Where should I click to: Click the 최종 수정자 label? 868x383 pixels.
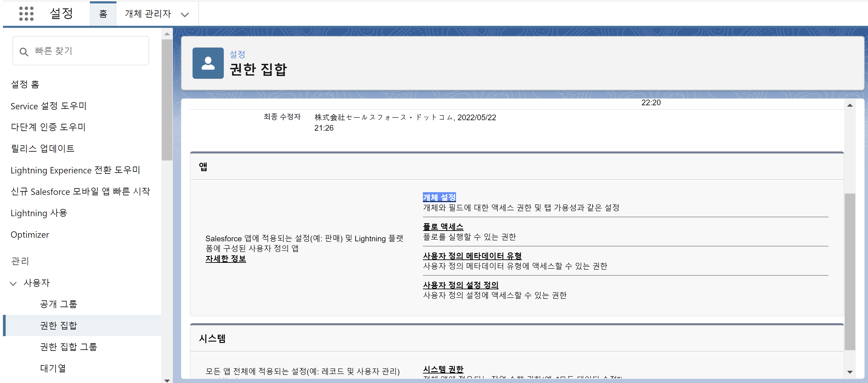282,117
